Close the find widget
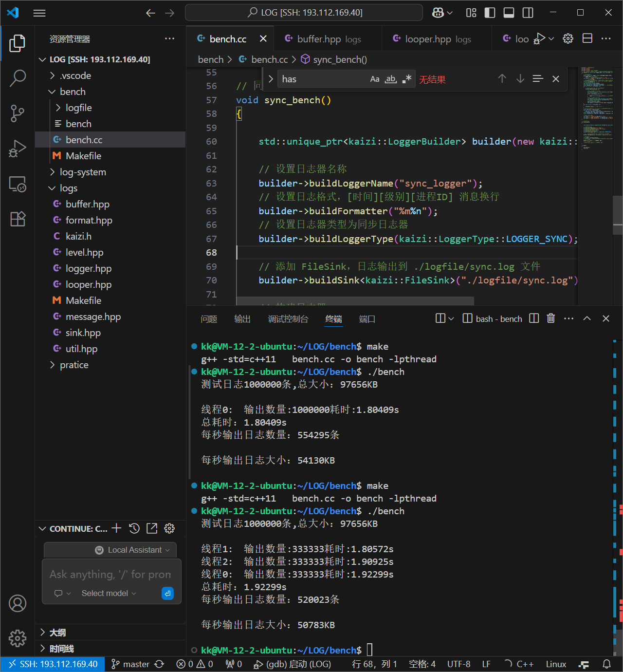The width and height of the screenshot is (623, 672). point(556,79)
